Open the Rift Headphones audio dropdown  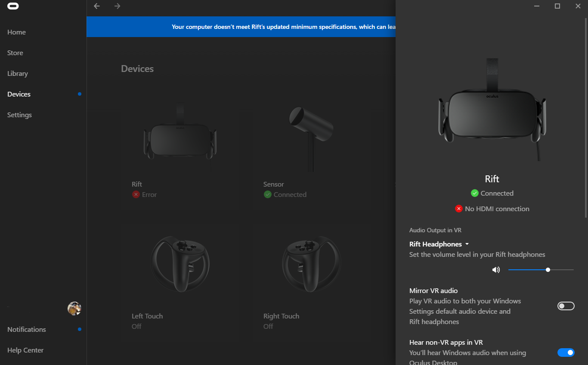(x=439, y=244)
